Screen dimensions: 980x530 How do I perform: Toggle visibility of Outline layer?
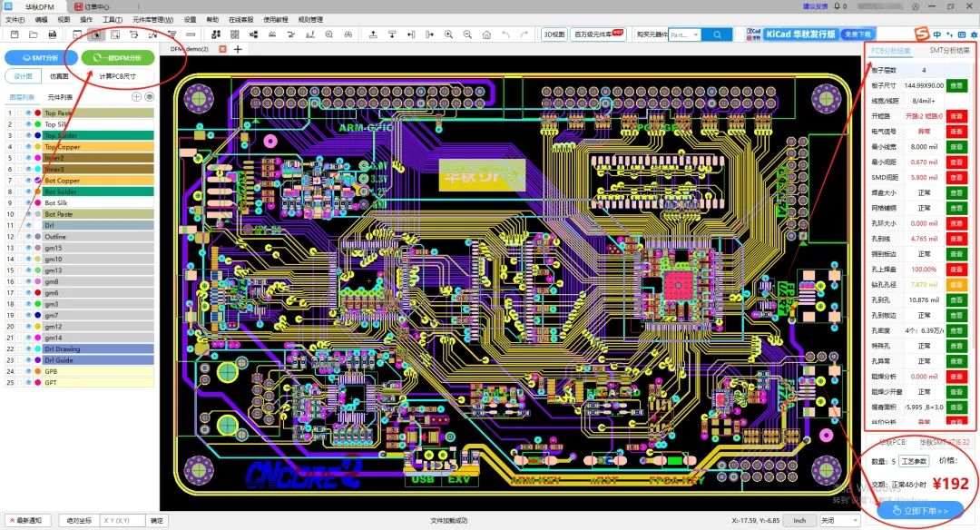tap(28, 237)
